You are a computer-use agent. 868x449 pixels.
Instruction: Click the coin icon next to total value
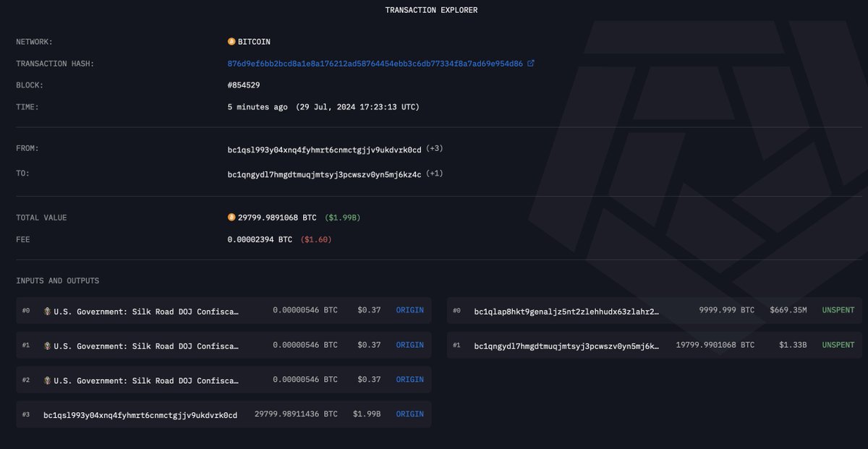pos(231,217)
